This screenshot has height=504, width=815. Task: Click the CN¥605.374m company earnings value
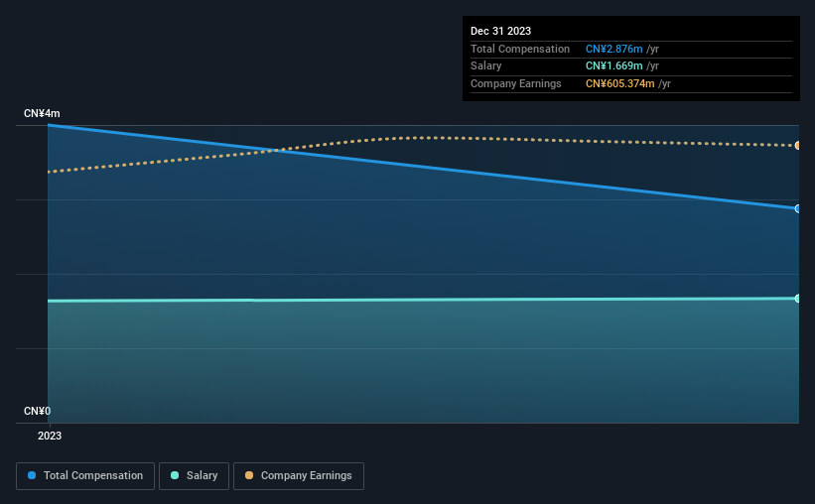620,83
